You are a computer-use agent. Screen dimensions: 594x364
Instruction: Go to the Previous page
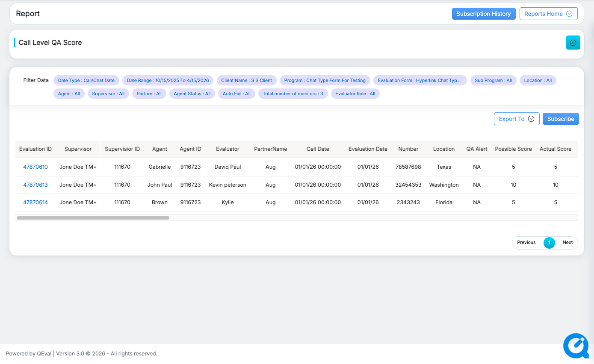coord(526,243)
